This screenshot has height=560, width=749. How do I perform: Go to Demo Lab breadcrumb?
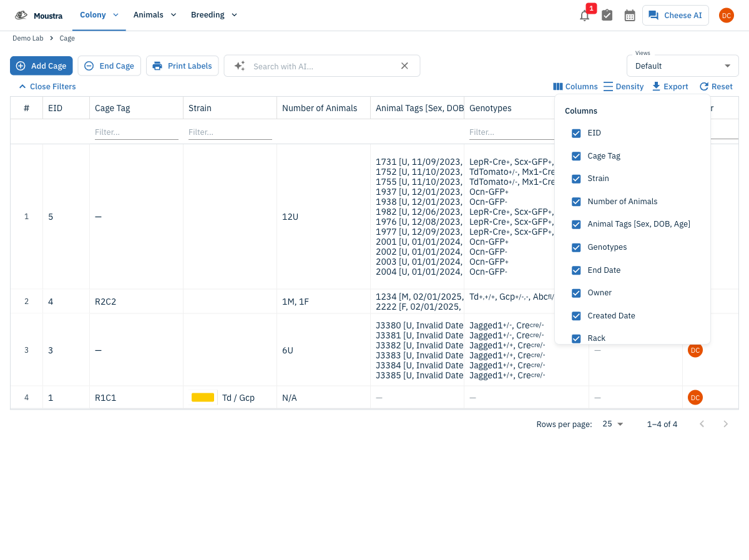tap(28, 39)
